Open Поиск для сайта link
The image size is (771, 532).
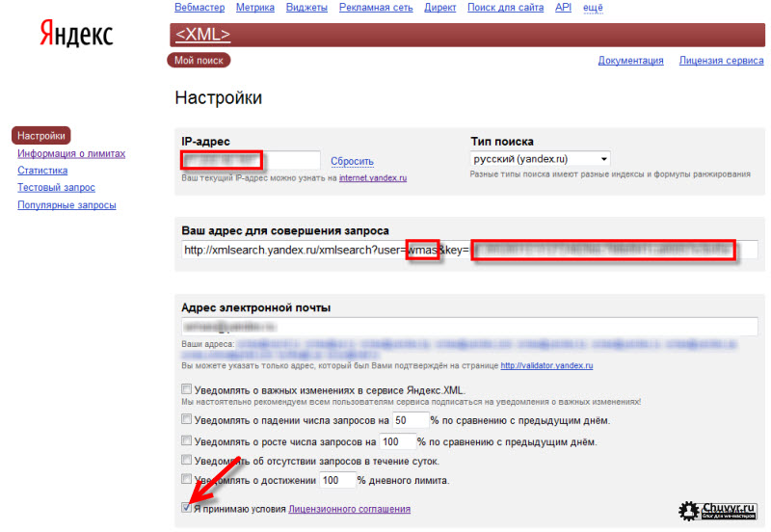(505, 8)
